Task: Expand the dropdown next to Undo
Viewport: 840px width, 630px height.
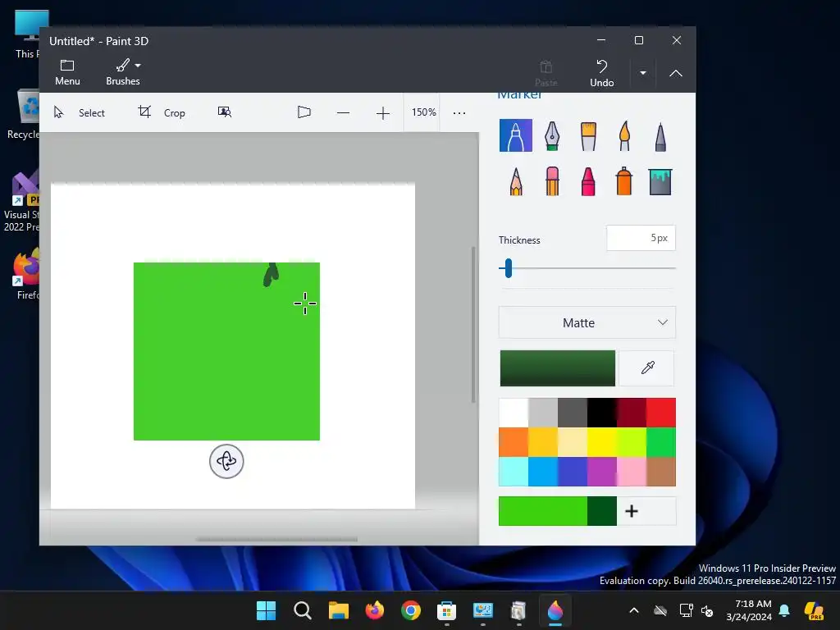Action: tap(643, 73)
